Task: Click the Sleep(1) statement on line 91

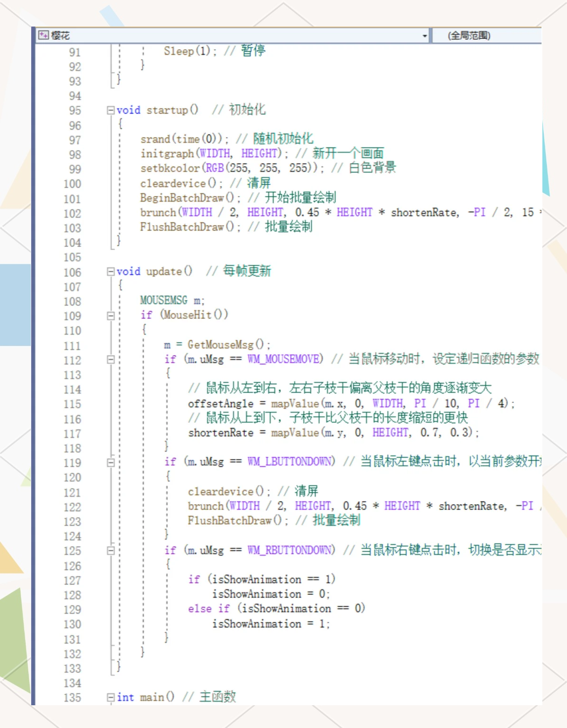Action: (190, 51)
